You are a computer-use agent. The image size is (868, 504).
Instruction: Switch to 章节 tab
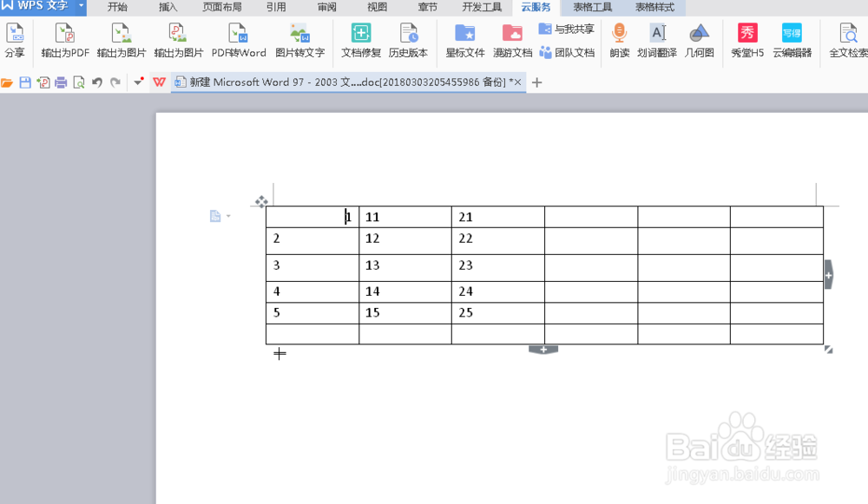pyautogui.click(x=427, y=7)
